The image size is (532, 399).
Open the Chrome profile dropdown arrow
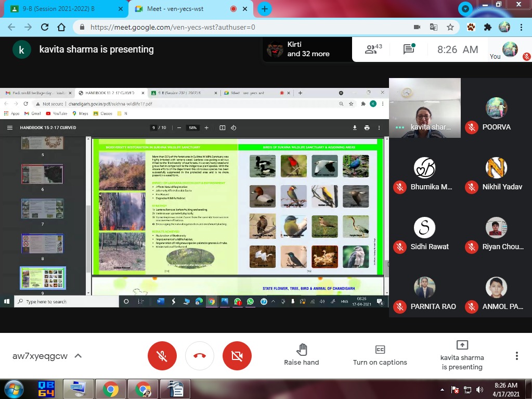pos(465,9)
